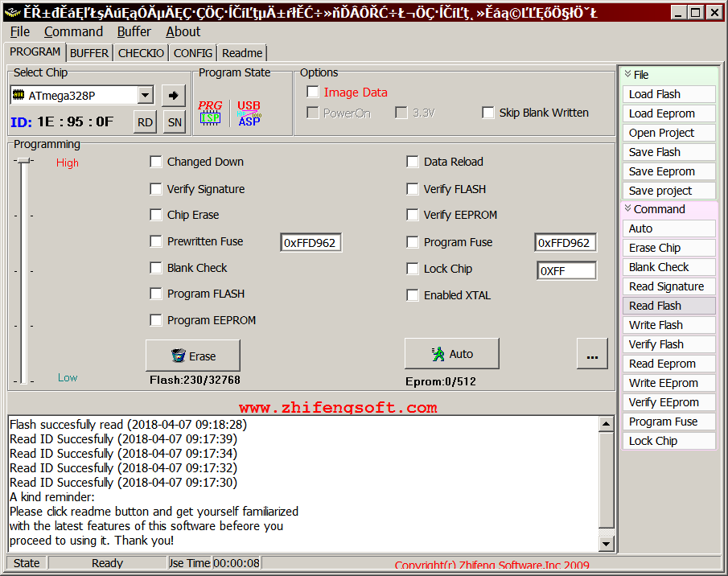Click the RD read ID button

click(145, 122)
